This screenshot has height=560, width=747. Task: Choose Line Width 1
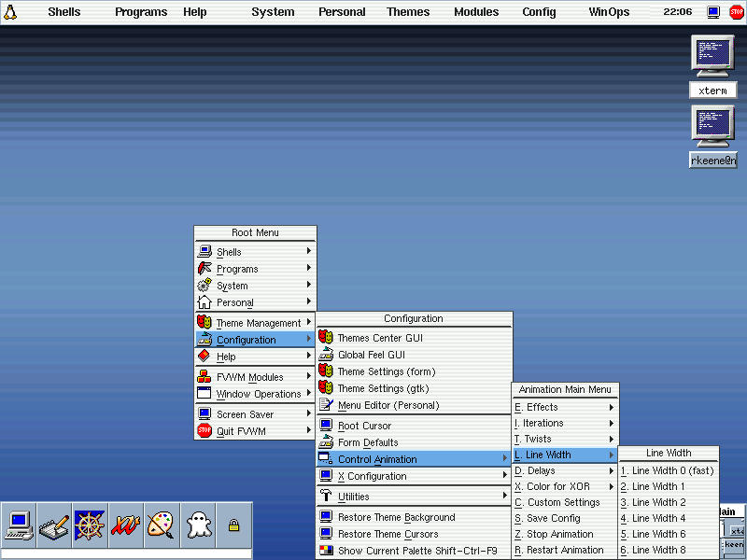pos(669,486)
